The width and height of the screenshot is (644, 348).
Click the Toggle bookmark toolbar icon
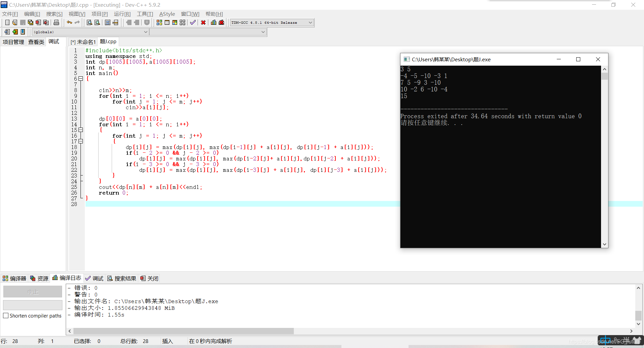coord(15,32)
